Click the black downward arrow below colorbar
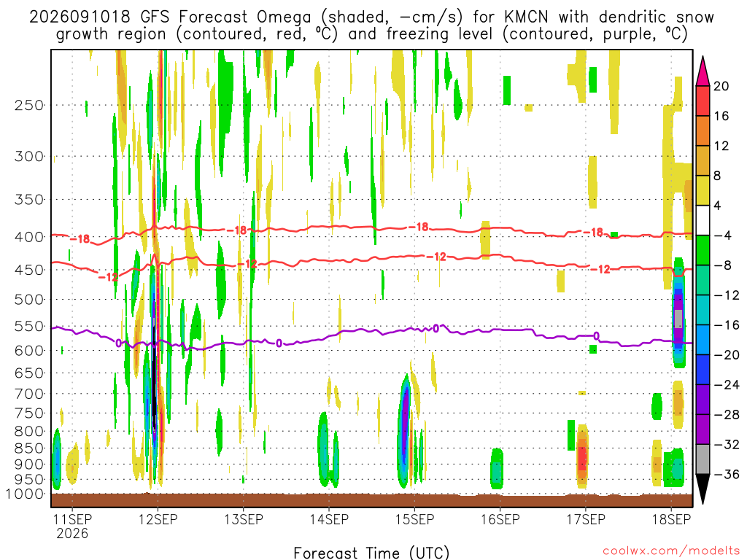This screenshot has height=560, width=747. click(x=703, y=489)
